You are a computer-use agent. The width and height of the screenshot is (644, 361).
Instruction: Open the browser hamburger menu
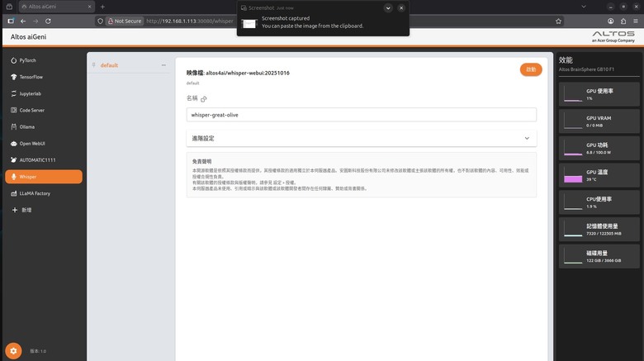(636, 21)
